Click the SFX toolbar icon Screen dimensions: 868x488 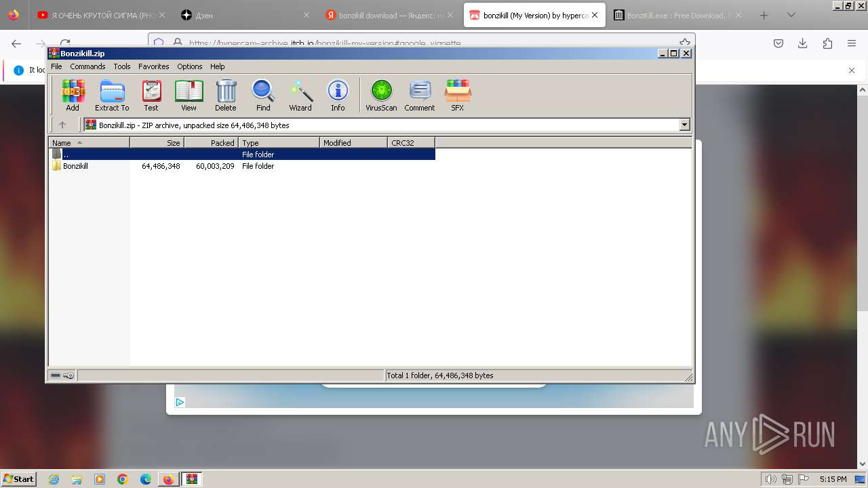458,95
